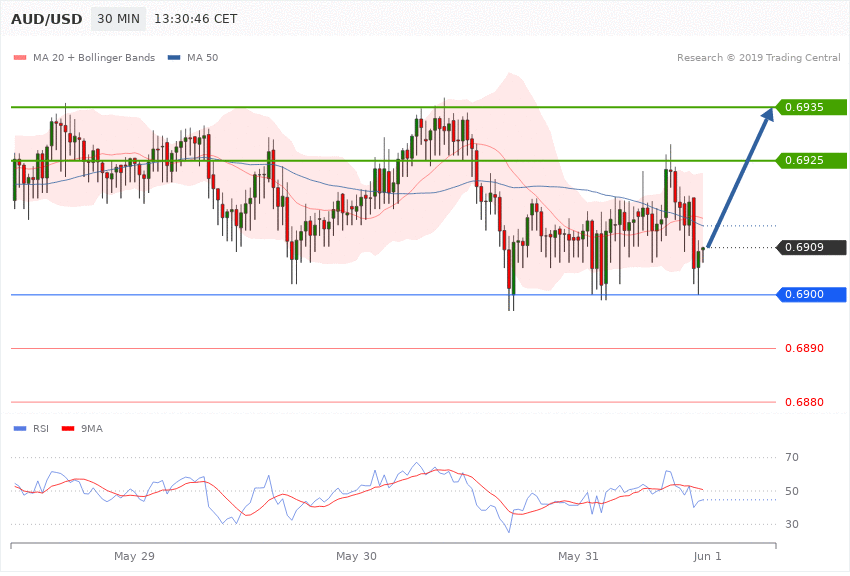Click the May 30 date axis label

tap(356, 556)
